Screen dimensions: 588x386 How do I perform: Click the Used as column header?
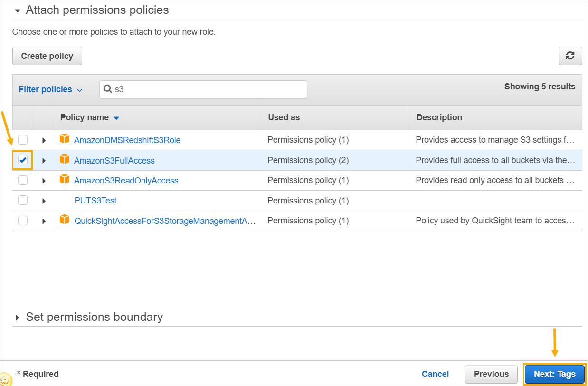[x=284, y=117]
